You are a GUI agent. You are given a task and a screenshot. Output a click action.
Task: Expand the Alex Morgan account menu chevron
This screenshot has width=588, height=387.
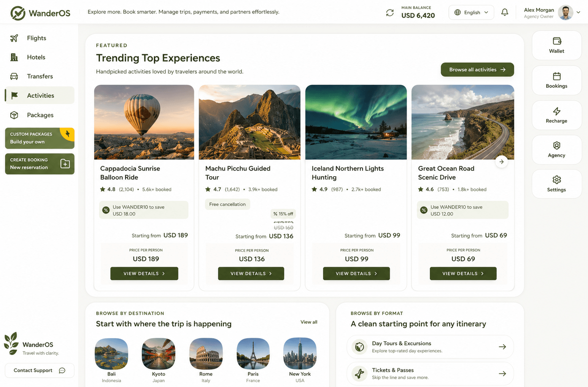[578, 12]
